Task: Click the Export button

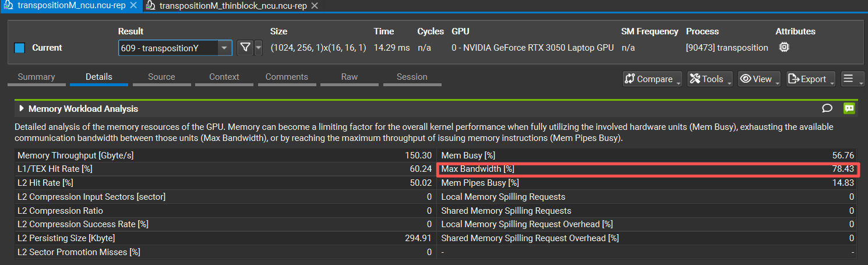Action: point(810,79)
